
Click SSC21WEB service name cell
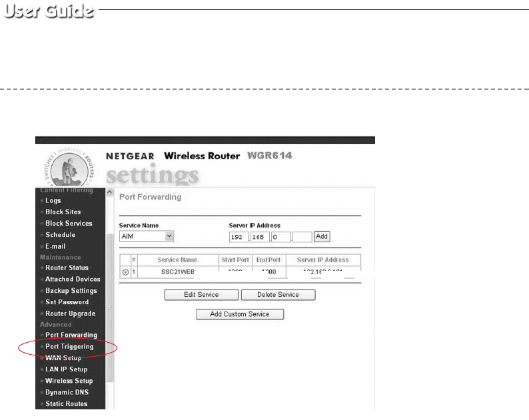point(178,272)
